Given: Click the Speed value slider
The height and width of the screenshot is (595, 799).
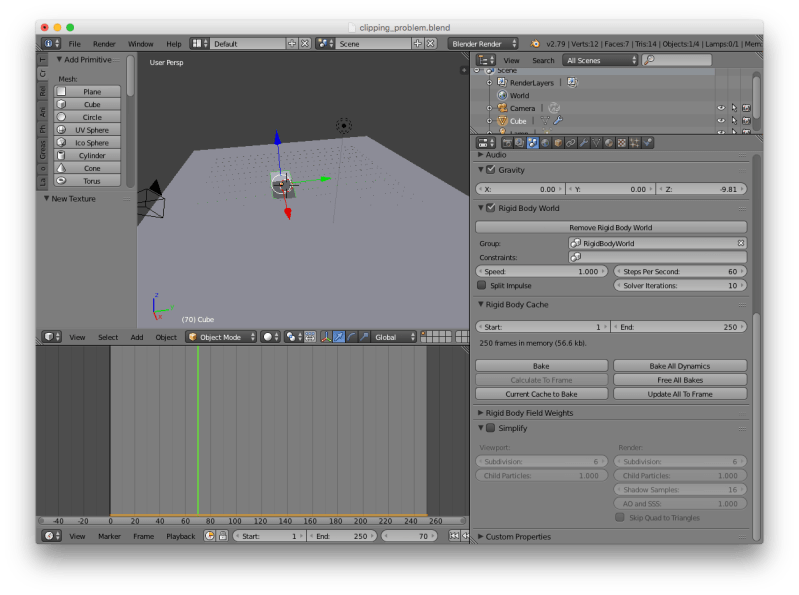Looking at the screenshot, I should [541, 272].
